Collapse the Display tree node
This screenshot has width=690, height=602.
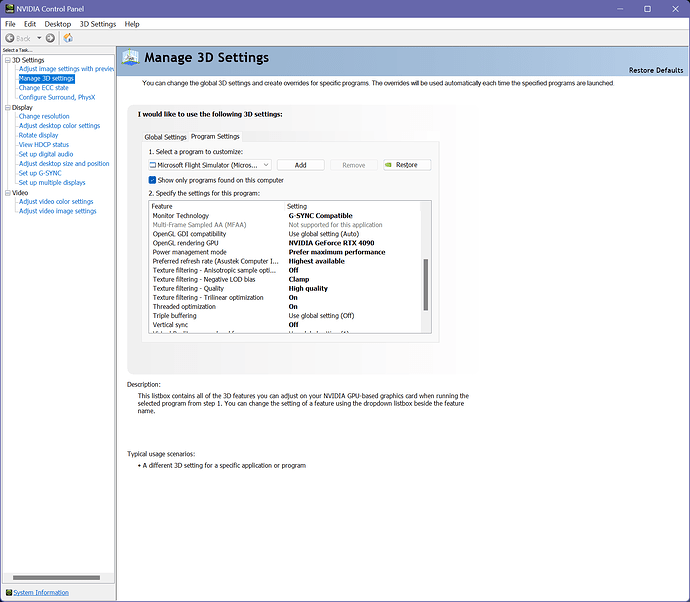7,107
